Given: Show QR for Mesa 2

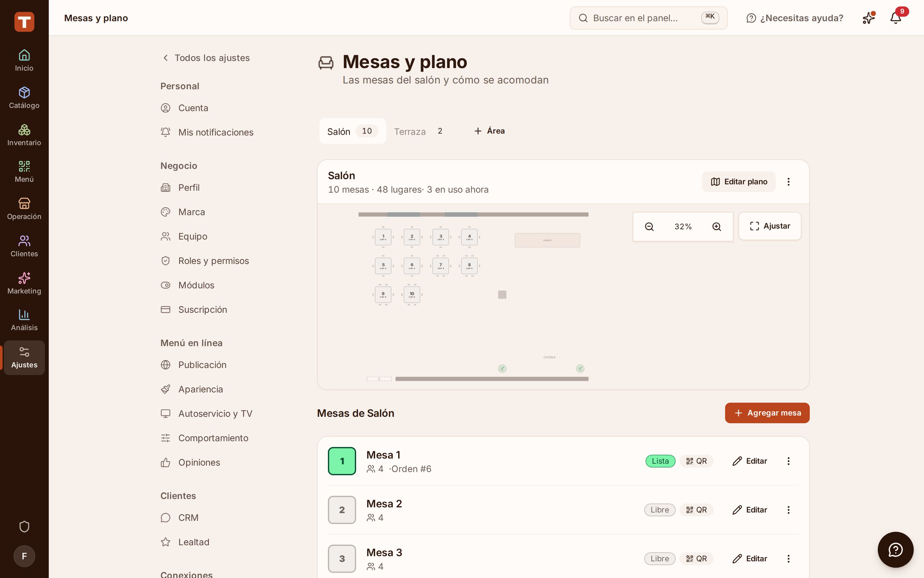Looking at the screenshot, I should 697,510.
